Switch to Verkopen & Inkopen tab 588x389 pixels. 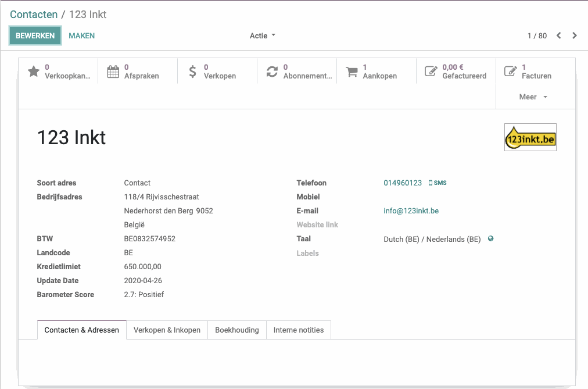[x=167, y=330]
